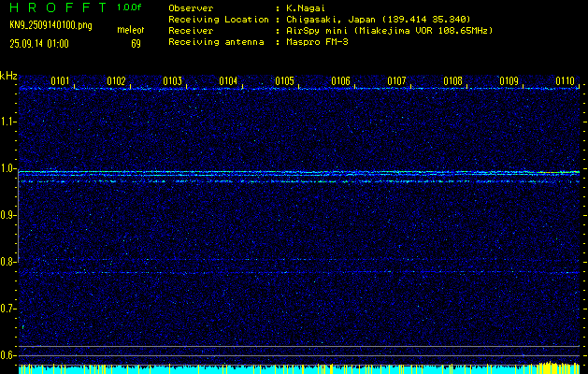Click the 0.7 kHz axis label
The width and height of the screenshot is (588, 374).
click(x=8, y=309)
